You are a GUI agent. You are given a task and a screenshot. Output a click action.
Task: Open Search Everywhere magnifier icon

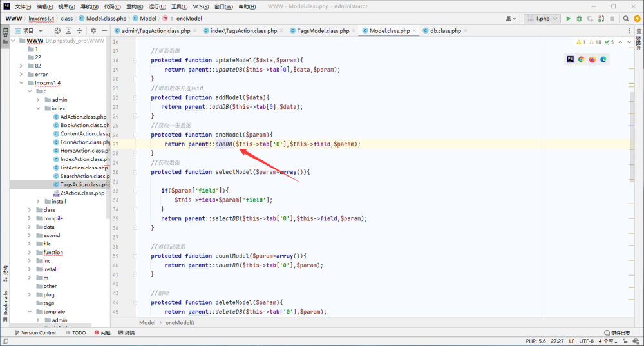point(626,19)
